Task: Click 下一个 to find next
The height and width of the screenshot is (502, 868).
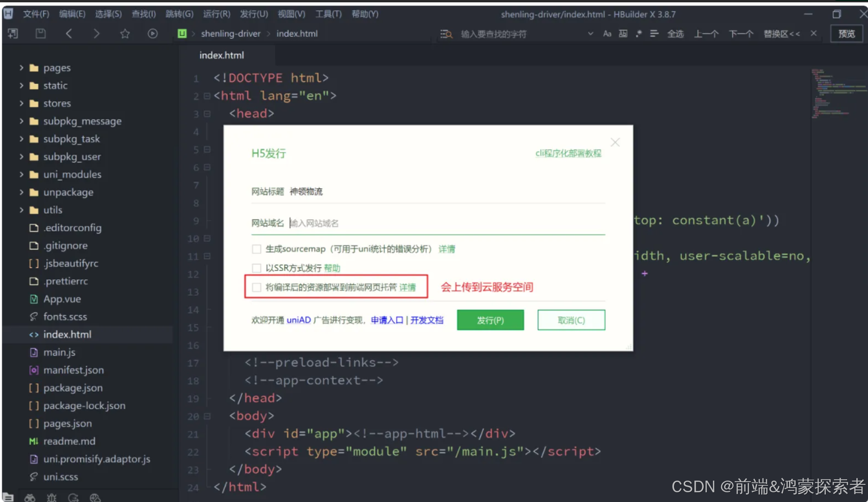Action: [741, 34]
